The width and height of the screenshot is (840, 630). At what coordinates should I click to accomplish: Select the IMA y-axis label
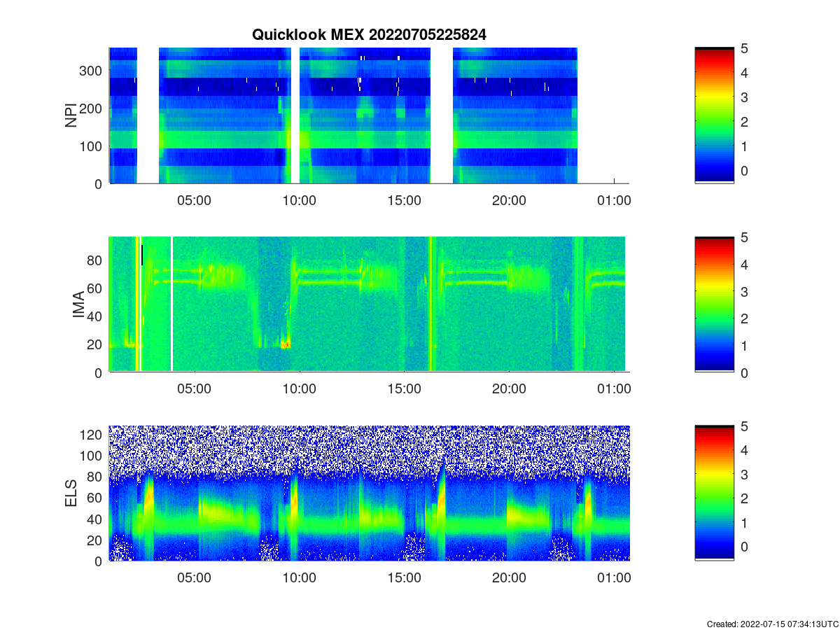(78, 305)
